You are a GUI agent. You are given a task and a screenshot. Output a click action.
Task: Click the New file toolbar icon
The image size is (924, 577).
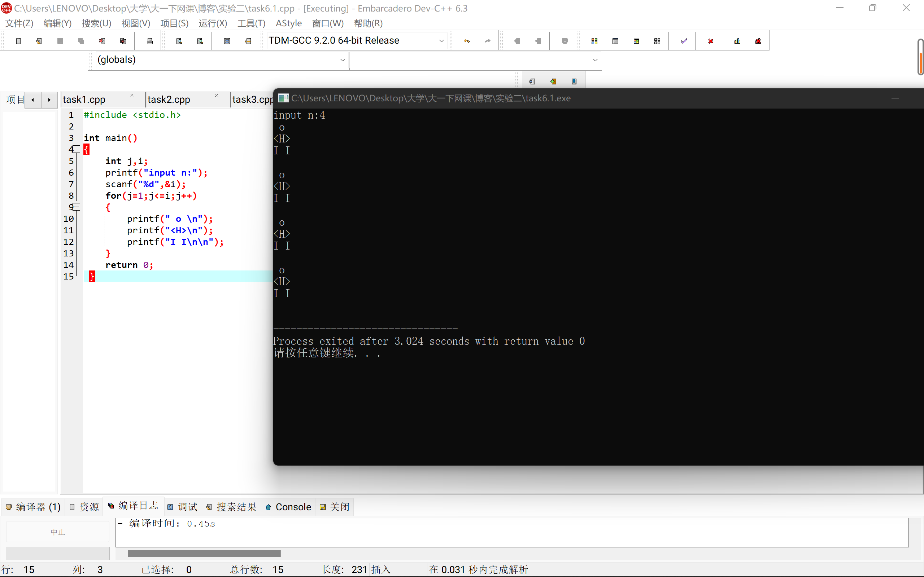(x=18, y=41)
